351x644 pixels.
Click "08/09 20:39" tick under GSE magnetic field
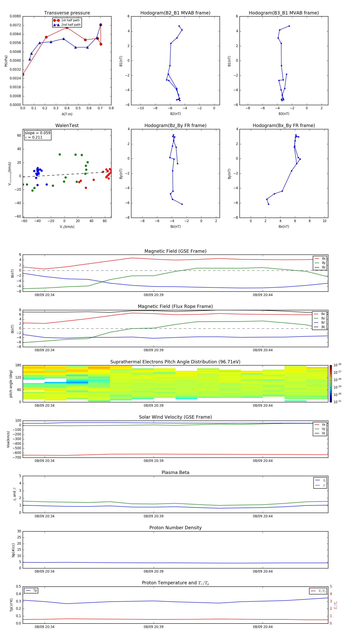tap(153, 295)
